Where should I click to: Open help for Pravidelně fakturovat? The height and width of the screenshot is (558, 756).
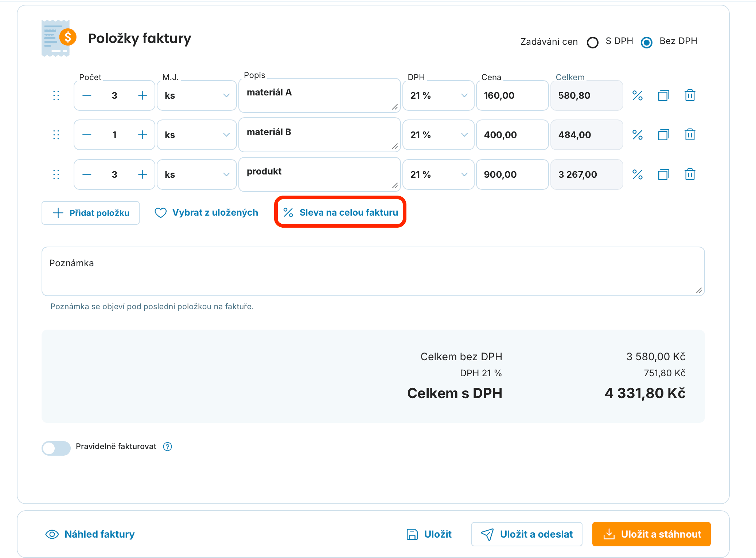pos(167,447)
